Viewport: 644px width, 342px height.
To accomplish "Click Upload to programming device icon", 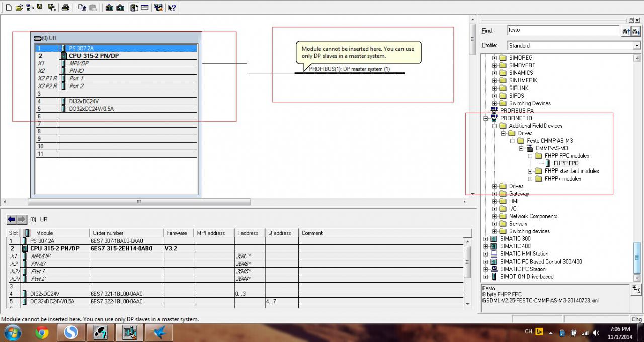I will click(120, 8).
